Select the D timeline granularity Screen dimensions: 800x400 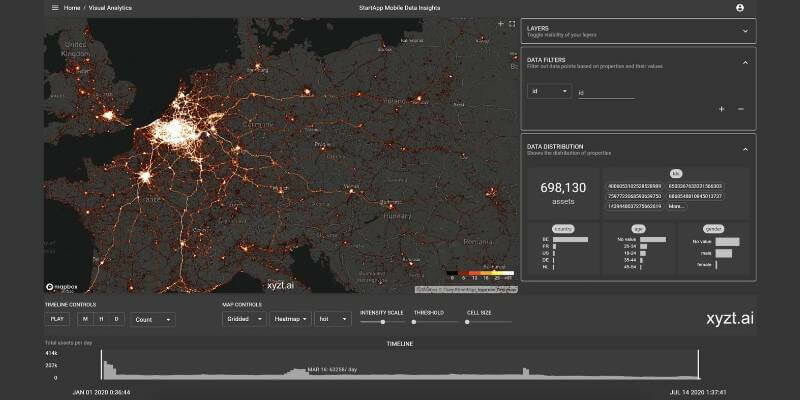click(116, 319)
